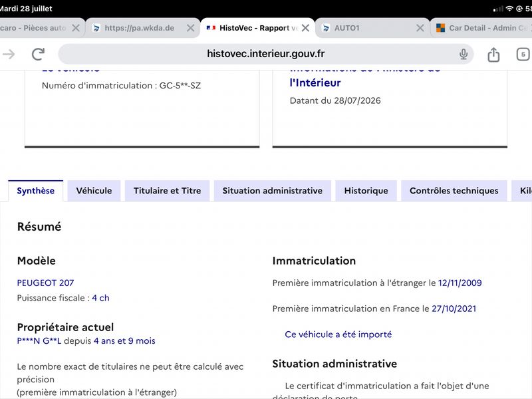Select the HistoVec - Rapport browser tab
This screenshot has height=399, width=532.
coord(258,28)
